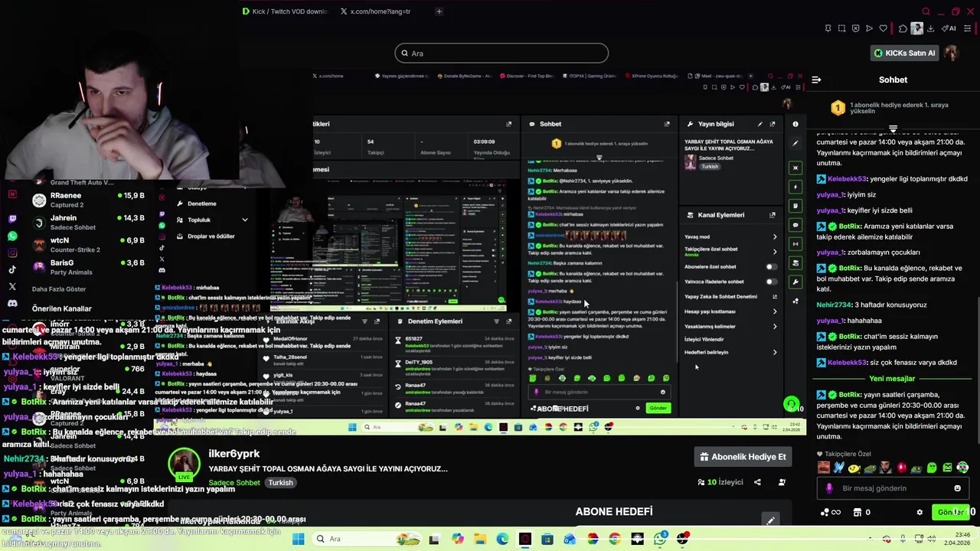Switch to the x.com/home?lang=tr browser tab
The image size is (980, 551).
click(375, 11)
